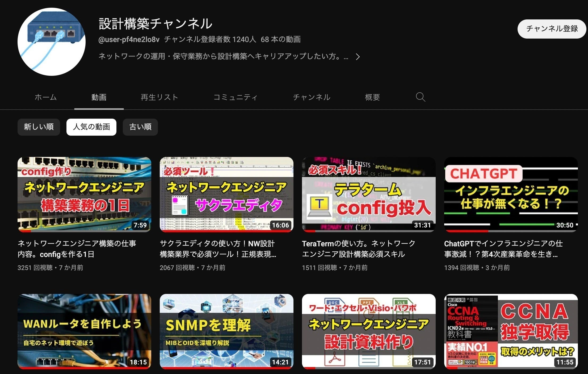Open the WANルータを自作しよう thumbnail

click(x=84, y=331)
